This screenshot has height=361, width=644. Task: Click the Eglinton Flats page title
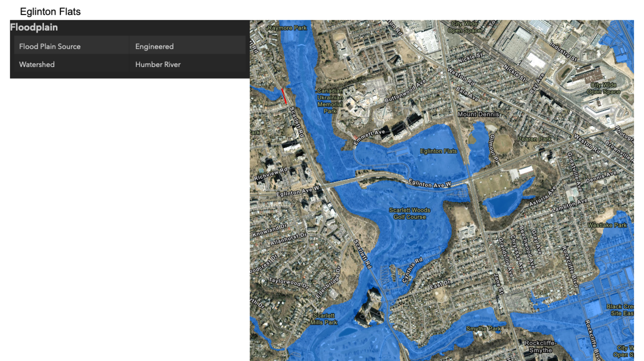(50, 12)
